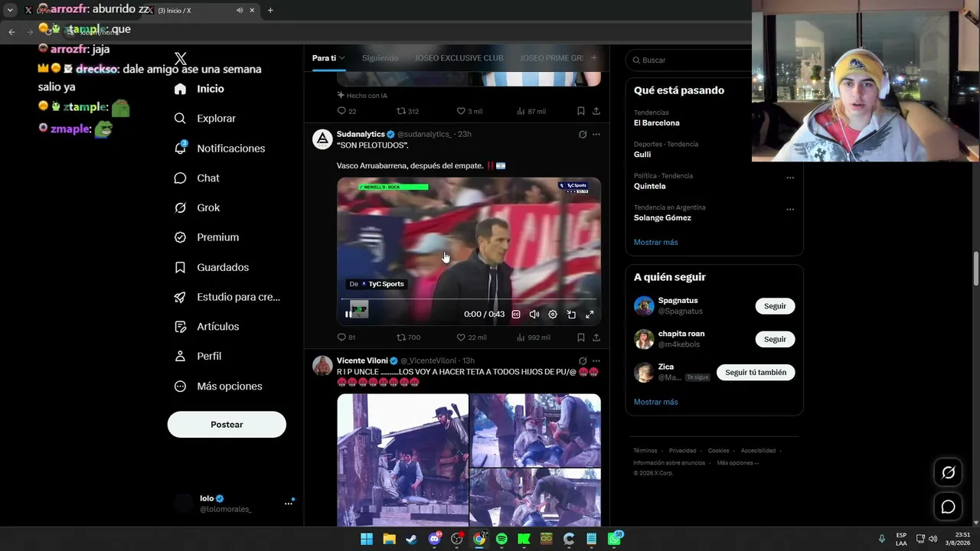980x551 pixels.
Task: Enter fullscreen on the video
Action: pyautogui.click(x=590, y=314)
